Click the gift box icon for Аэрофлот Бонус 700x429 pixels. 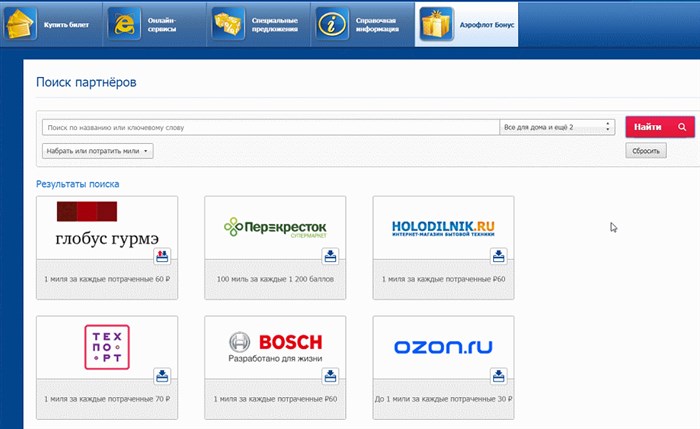[436, 24]
